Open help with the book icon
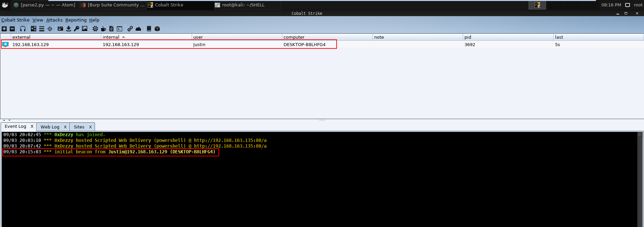 click(x=149, y=29)
